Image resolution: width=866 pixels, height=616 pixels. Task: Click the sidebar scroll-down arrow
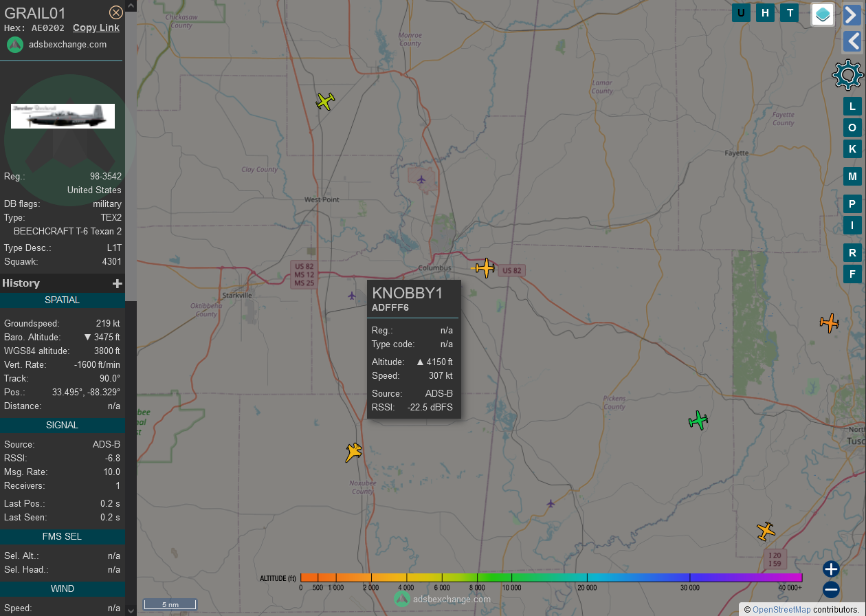[131, 610]
